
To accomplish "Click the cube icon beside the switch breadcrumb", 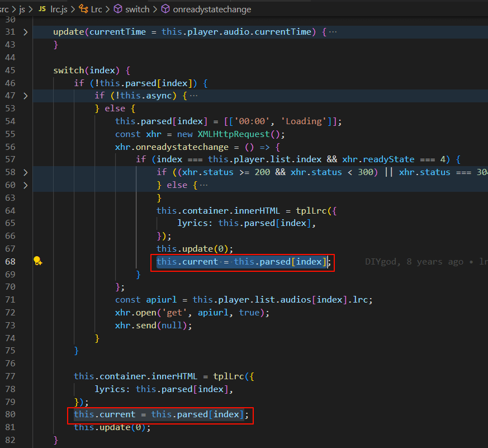I will [x=118, y=9].
